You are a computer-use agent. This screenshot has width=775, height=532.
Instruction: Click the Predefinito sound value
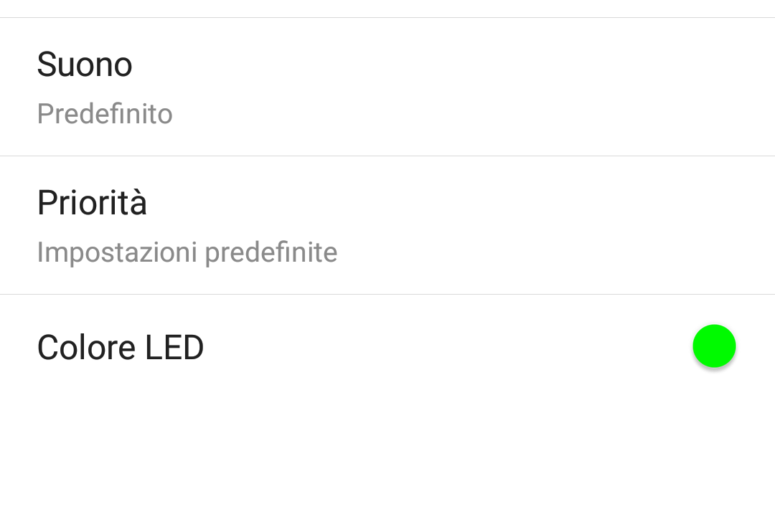[x=105, y=114]
